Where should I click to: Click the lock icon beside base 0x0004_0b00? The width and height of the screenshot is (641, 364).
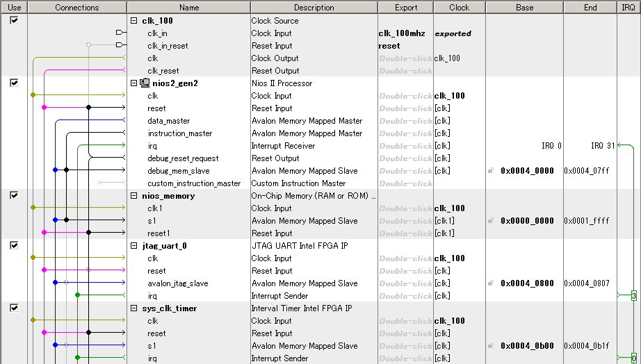[x=491, y=346]
